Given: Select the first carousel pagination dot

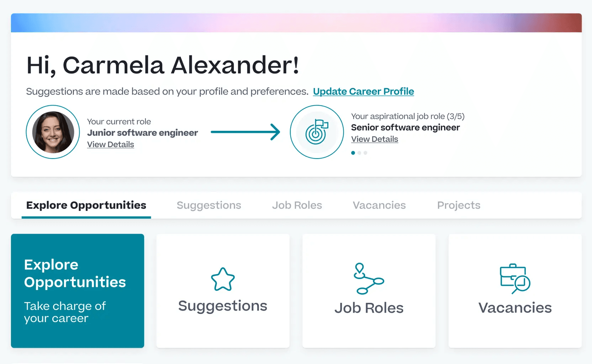Looking at the screenshot, I should [x=353, y=153].
